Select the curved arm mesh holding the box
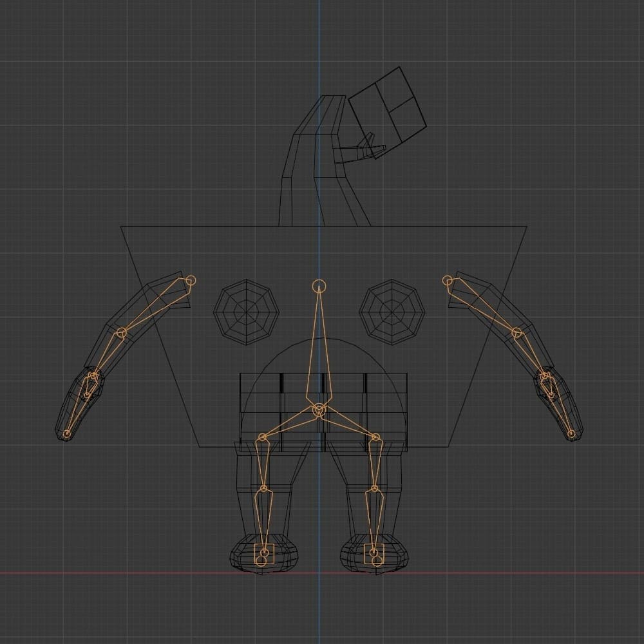The width and height of the screenshot is (644, 644). (320, 161)
